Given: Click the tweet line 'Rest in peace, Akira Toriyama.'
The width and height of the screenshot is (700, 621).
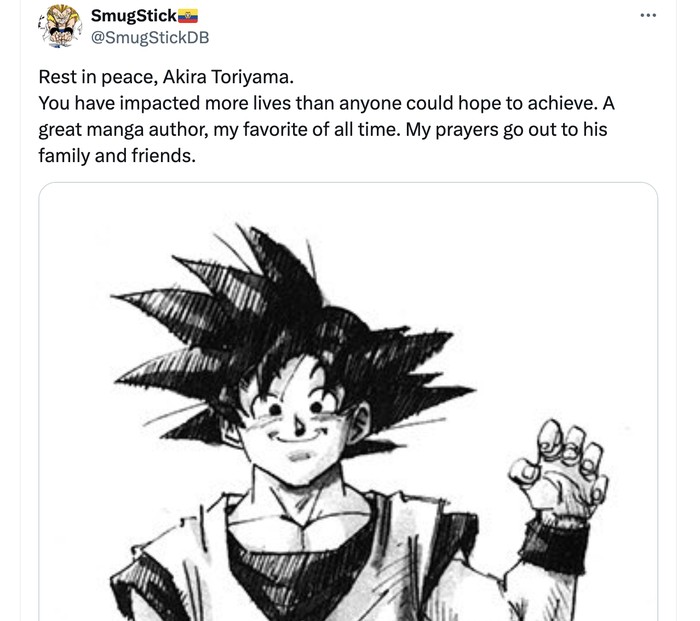Looking at the screenshot, I should click(x=166, y=77).
